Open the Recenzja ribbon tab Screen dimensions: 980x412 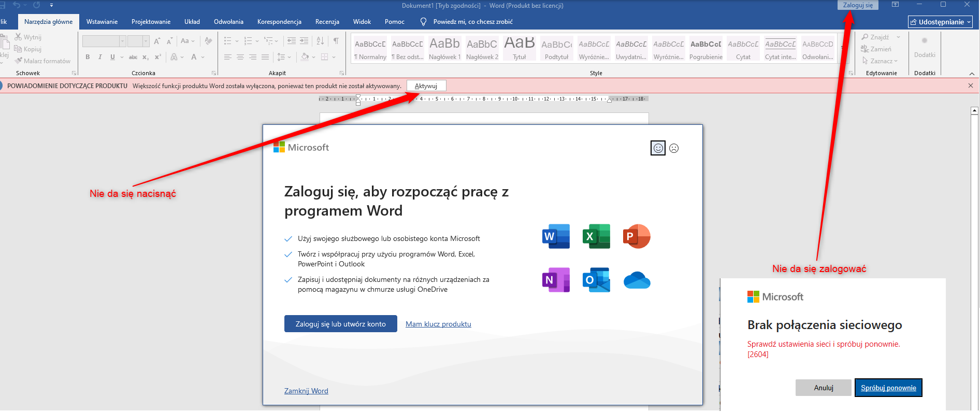click(327, 22)
